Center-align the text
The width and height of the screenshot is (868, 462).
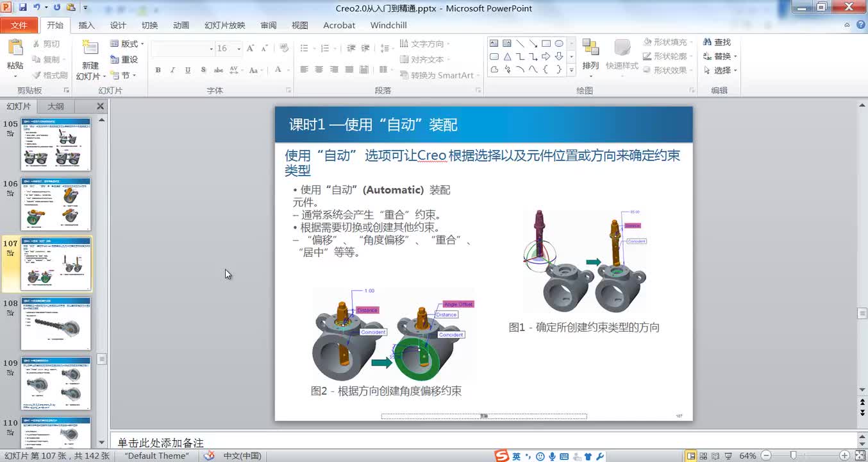click(319, 69)
